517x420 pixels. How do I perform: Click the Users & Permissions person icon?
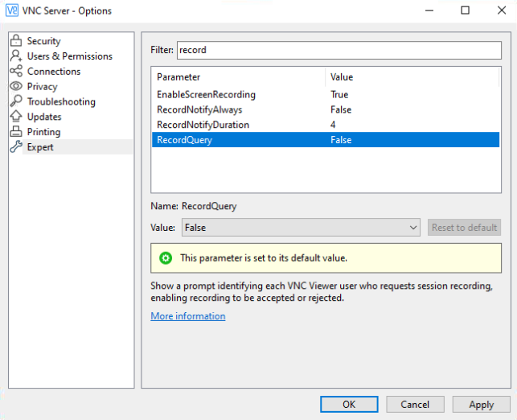[16, 56]
